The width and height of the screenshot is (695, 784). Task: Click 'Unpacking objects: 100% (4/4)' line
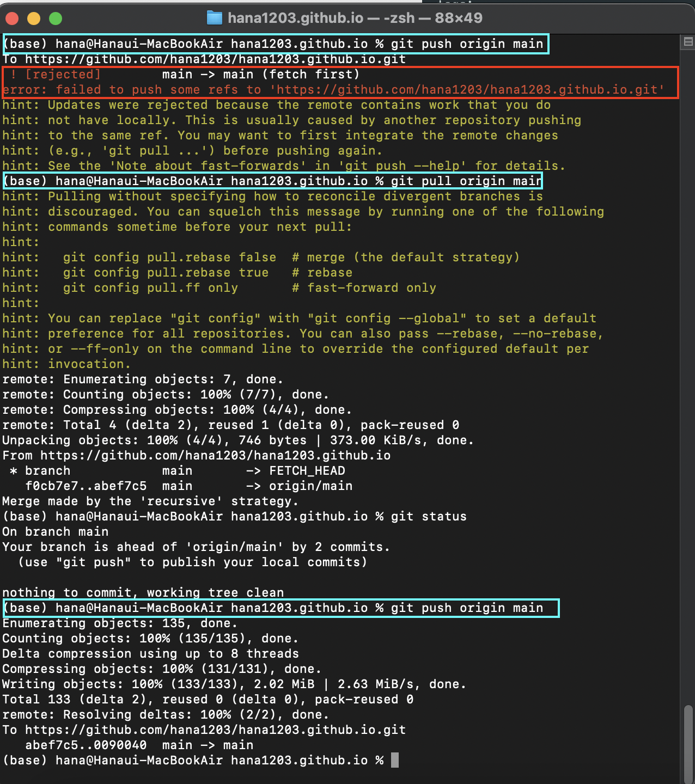point(238,440)
